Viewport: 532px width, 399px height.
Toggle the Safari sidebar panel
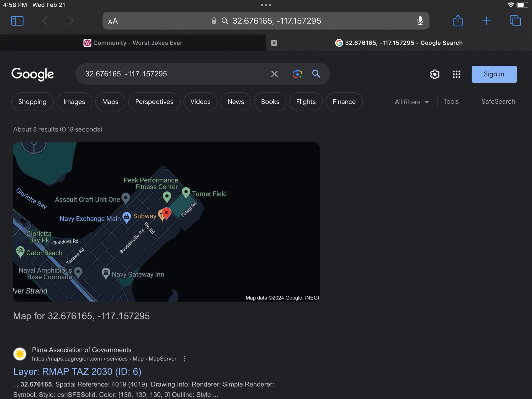point(17,21)
